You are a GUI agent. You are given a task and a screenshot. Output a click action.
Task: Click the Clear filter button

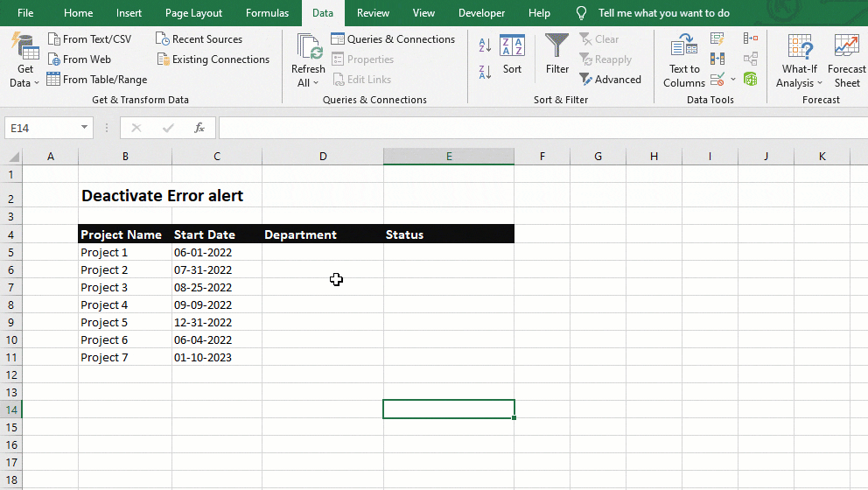(x=599, y=39)
